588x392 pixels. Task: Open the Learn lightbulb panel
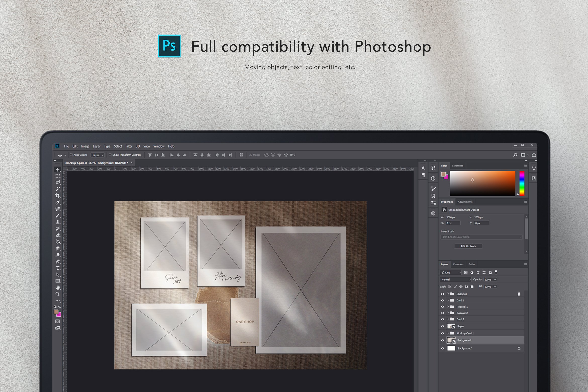pyautogui.click(x=534, y=168)
